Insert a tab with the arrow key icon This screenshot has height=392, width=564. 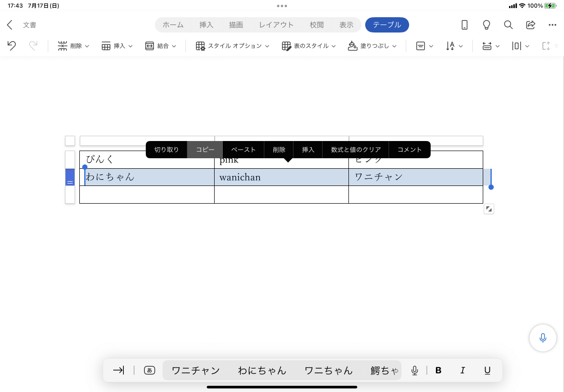coord(119,370)
